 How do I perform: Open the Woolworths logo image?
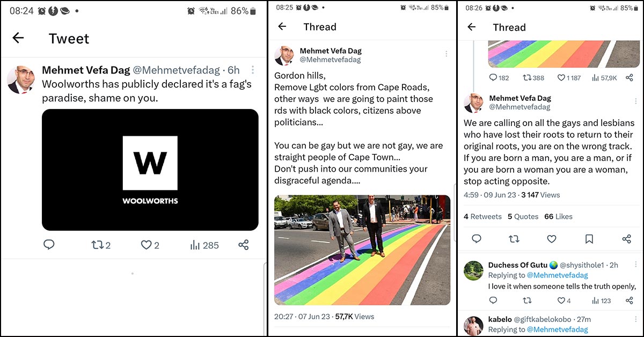coord(150,170)
